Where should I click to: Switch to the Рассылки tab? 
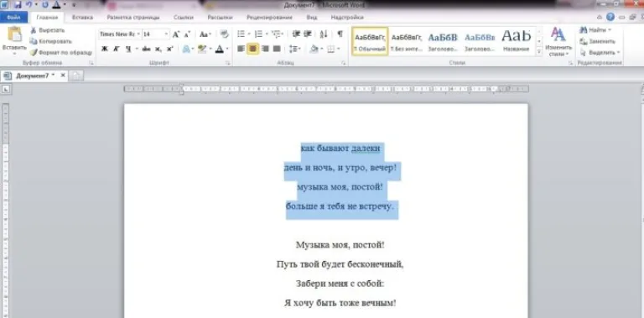pyautogui.click(x=220, y=18)
